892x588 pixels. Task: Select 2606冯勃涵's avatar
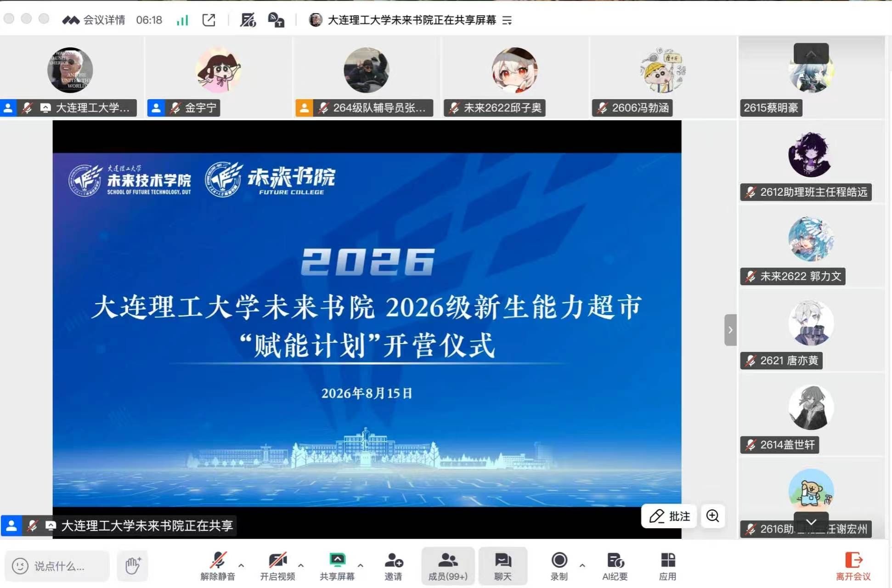pyautogui.click(x=662, y=70)
